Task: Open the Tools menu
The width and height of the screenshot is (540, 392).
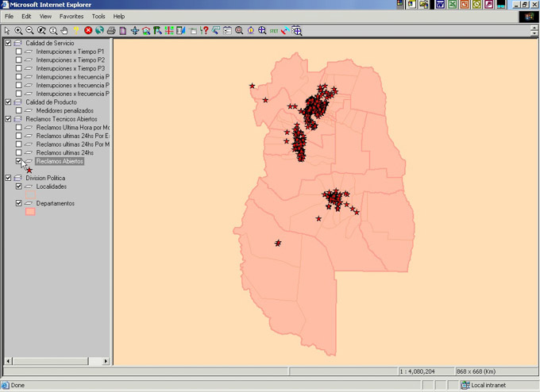Action: (98, 16)
